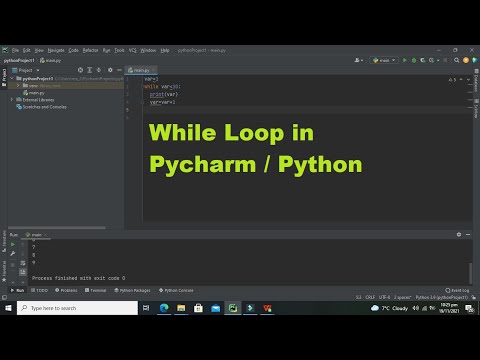Open Search Everywhere magnifier icon
This screenshot has height=360, width=480.
tap(456, 60)
